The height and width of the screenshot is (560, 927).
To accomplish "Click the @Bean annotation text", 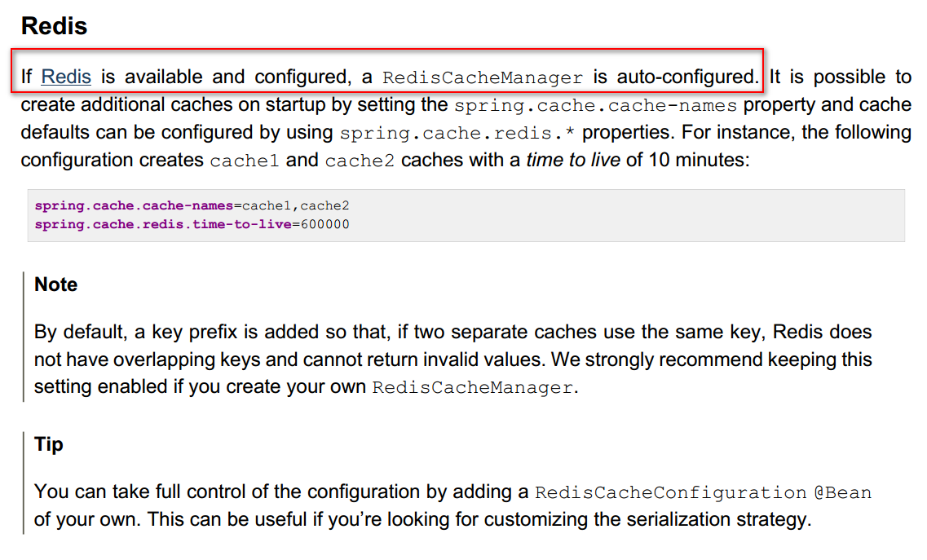I will 843,492.
